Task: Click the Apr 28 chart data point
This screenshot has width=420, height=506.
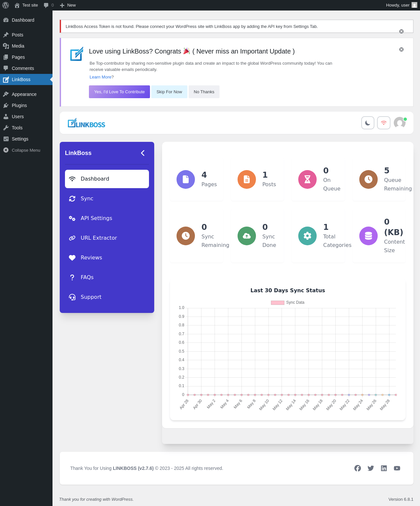Action: click(x=188, y=395)
